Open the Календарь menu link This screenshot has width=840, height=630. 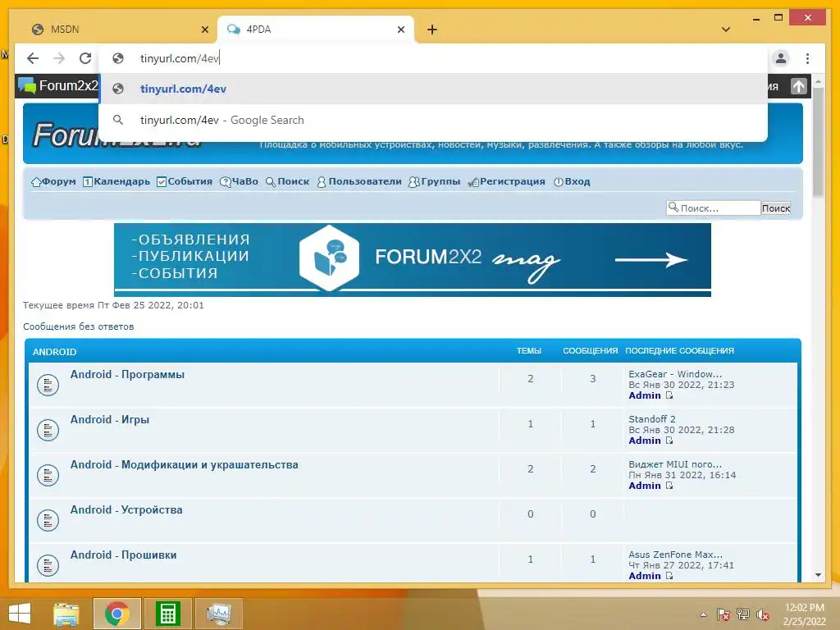coord(116,181)
